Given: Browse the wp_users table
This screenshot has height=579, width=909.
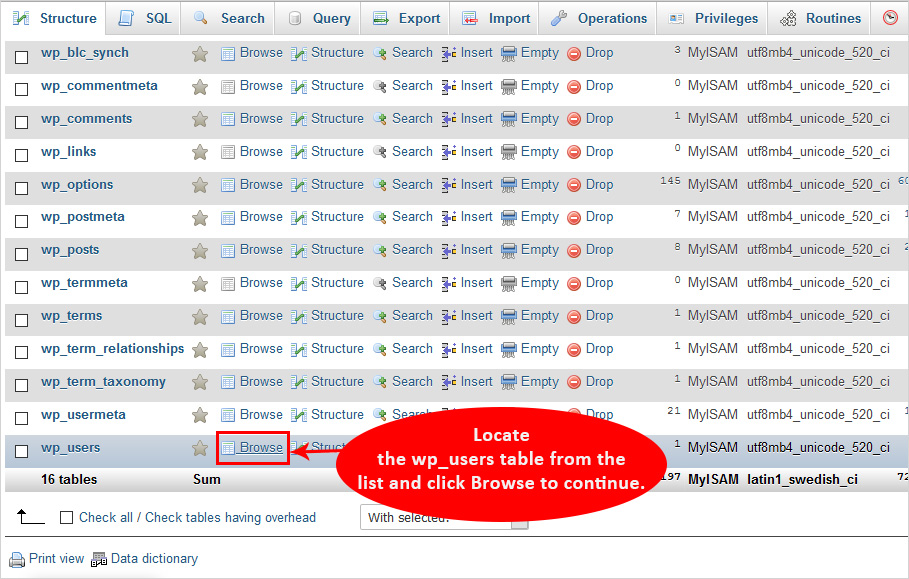Looking at the screenshot, I should point(261,447).
